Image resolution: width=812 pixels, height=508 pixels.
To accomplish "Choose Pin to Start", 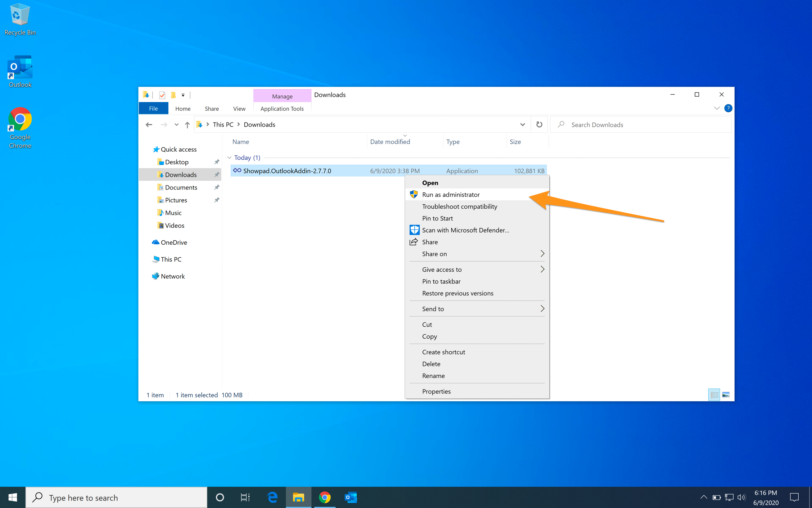I will click(477, 218).
